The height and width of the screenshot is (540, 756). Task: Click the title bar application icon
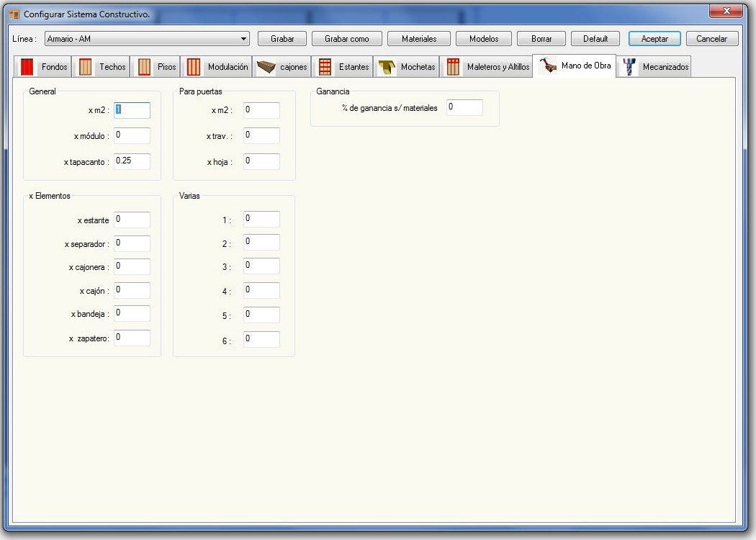pos(14,14)
